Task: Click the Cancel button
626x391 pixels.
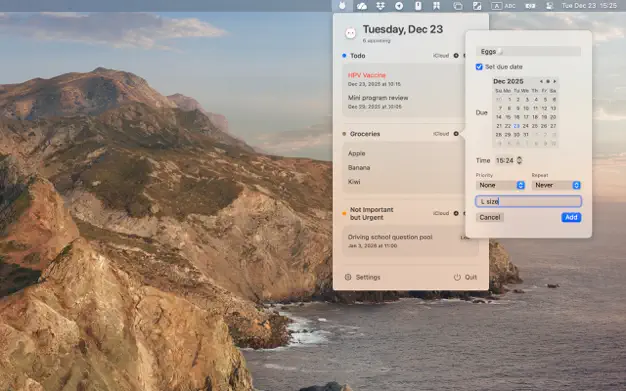Action: pos(490,217)
